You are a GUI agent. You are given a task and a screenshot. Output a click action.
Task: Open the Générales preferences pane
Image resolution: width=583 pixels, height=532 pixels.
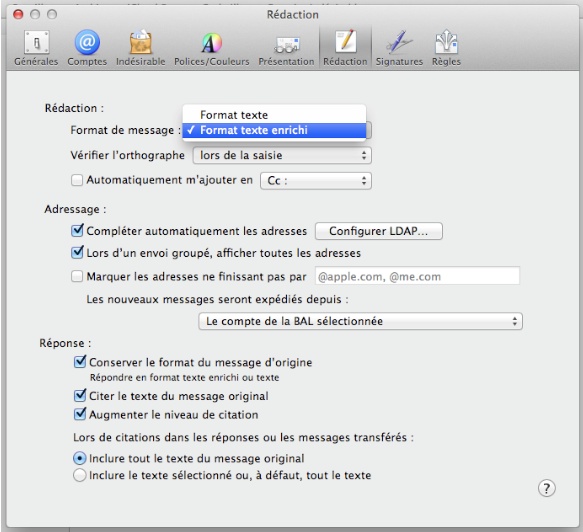[x=36, y=48]
